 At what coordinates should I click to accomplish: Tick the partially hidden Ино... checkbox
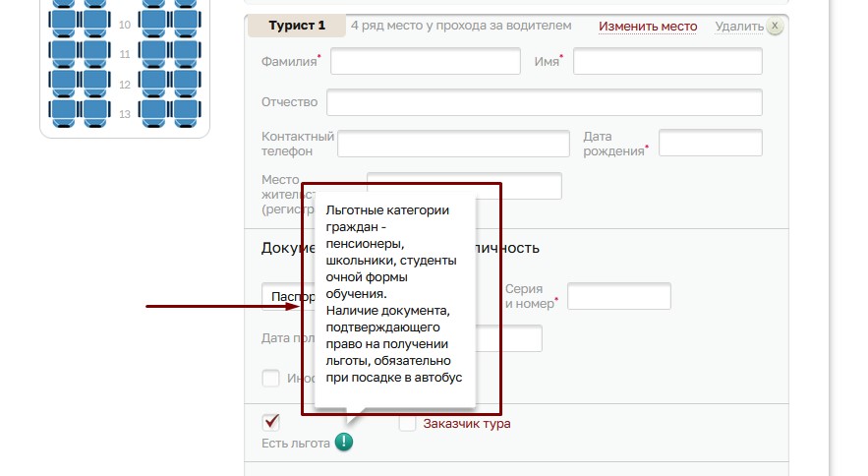click(x=271, y=378)
